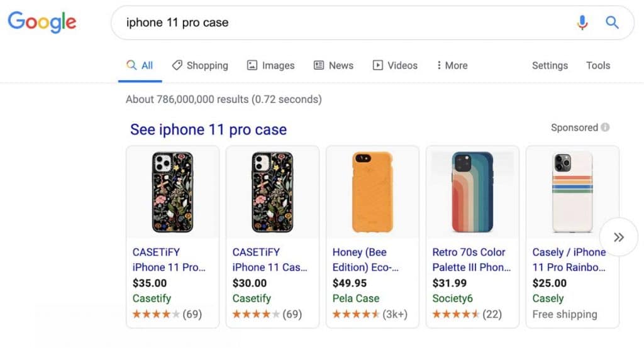
Task: Click the Shopping tag icon
Action: (x=177, y=65)
